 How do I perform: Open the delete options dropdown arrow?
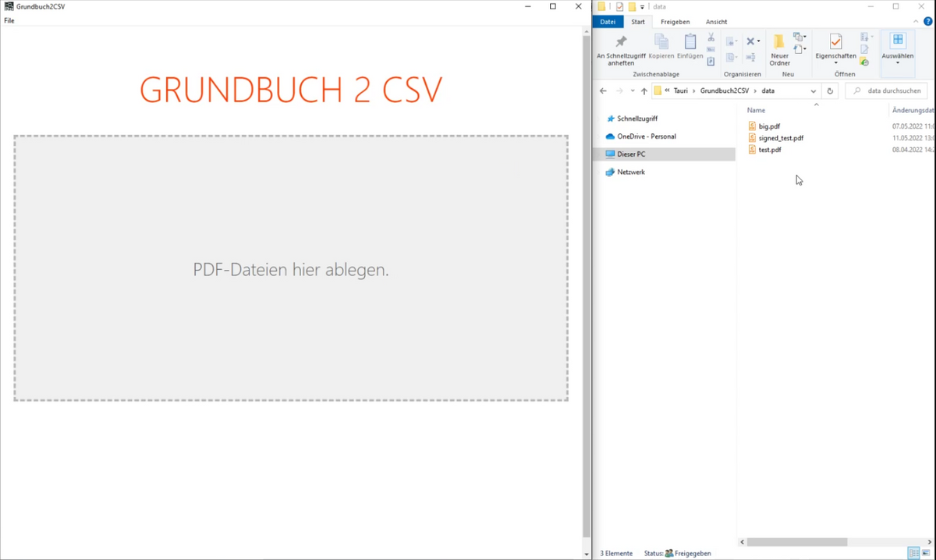(x=758, y=41)
